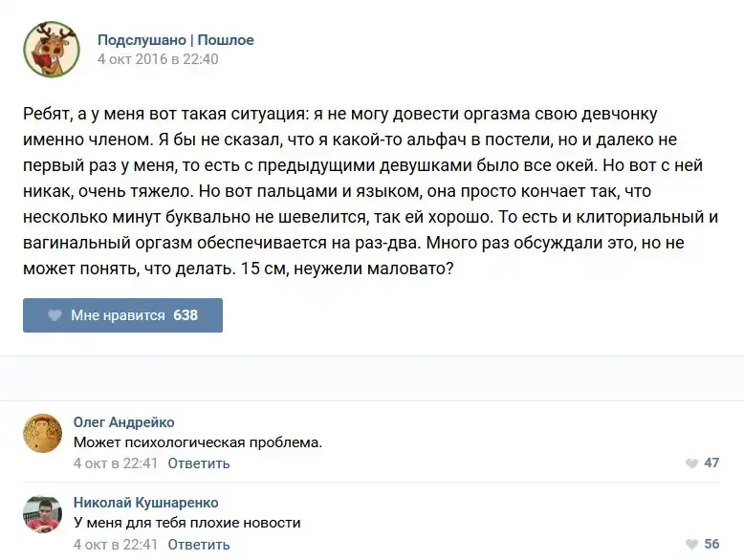This screenshot has width=744, height=560.
Task: Click the comment У меня для тебя плохие новости
Action: 187,523
